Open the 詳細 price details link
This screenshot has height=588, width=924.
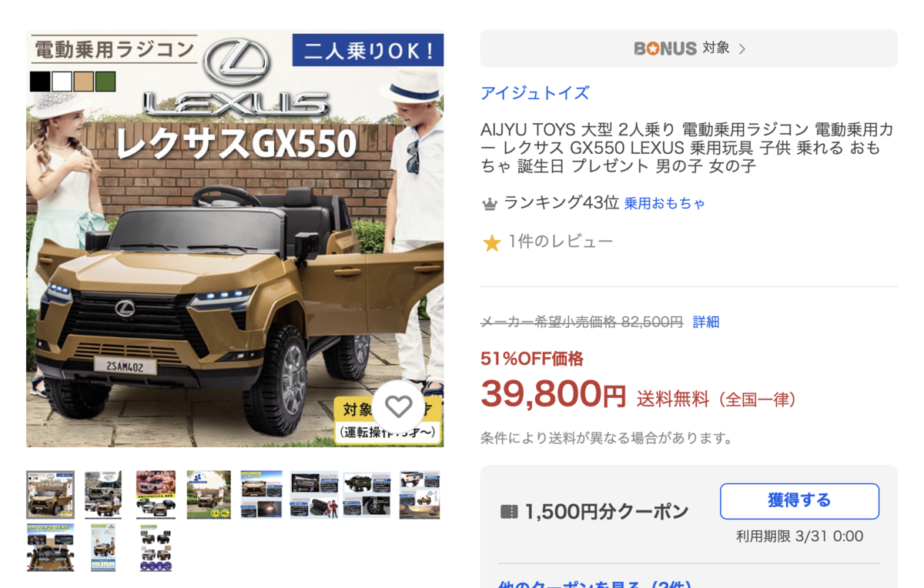tap(706, 322)
